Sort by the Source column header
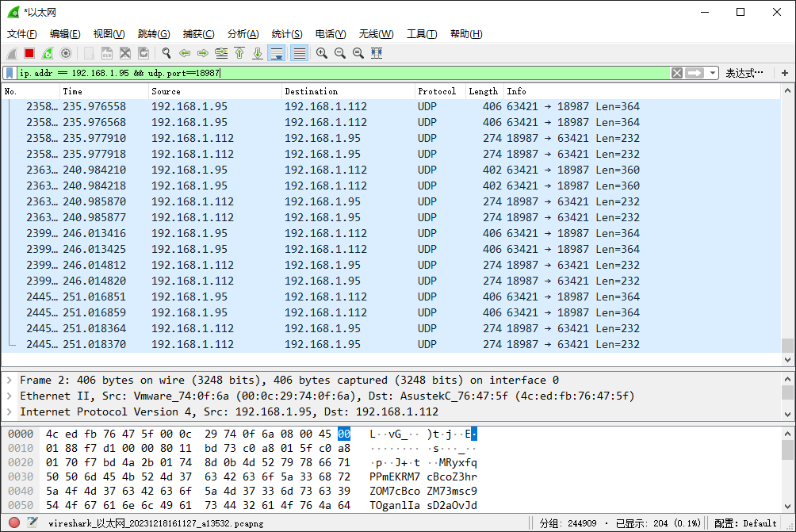Viewport: 796px width, 532px height. (215, 91)
